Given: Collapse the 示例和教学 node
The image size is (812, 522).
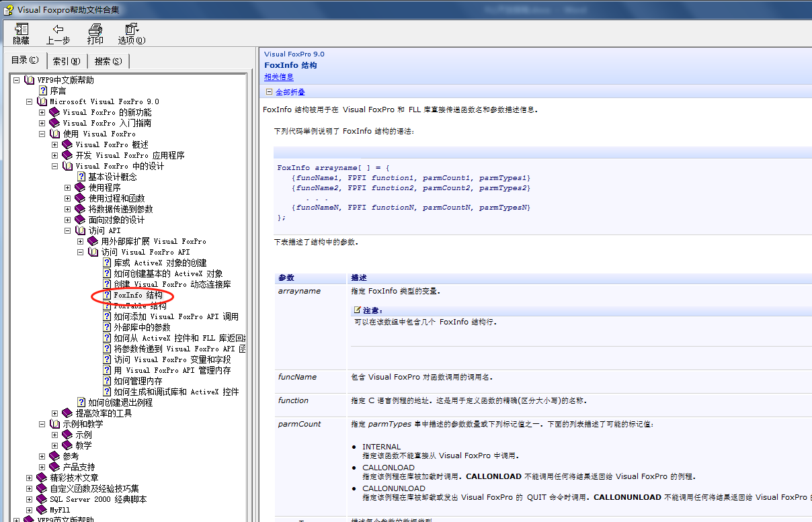Looking at the screenshot, I should (42, 424).
